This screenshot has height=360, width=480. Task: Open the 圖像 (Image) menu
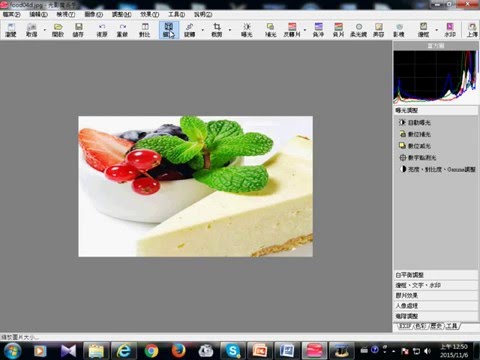(94, 15)
